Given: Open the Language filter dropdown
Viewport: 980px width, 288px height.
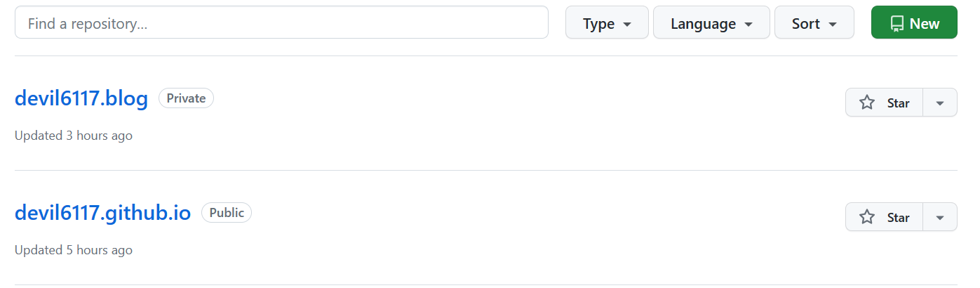Looking at the screenshot, I should pos(711,23).
